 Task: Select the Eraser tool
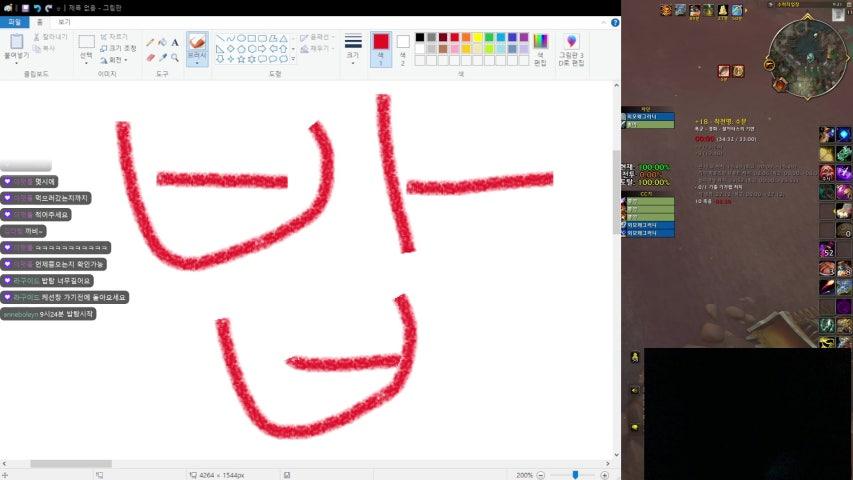[x=150, y=57]
